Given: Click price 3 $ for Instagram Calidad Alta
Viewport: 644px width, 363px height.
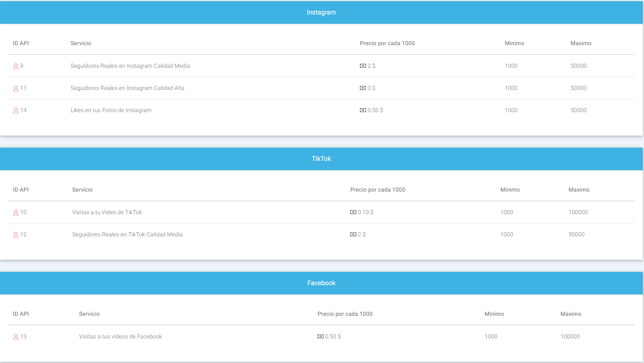Looking at the screenshot, I should coord(371,88).
